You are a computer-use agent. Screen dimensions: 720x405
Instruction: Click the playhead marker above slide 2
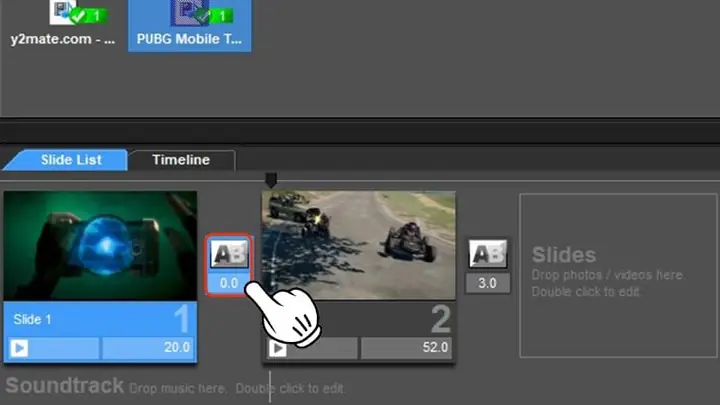(x=271, y=180)
